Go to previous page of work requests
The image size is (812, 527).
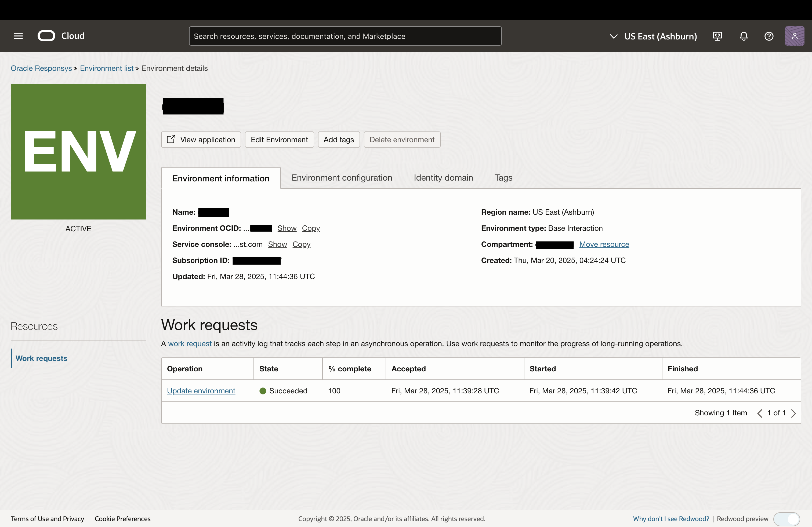(x=759, y=413)
